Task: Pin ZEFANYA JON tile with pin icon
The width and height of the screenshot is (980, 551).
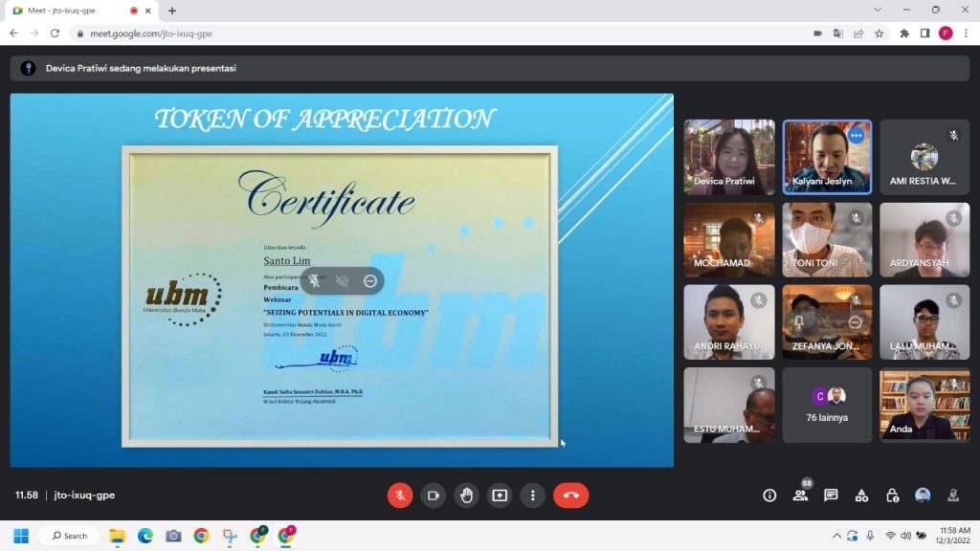Action: [x=799, y=322]
